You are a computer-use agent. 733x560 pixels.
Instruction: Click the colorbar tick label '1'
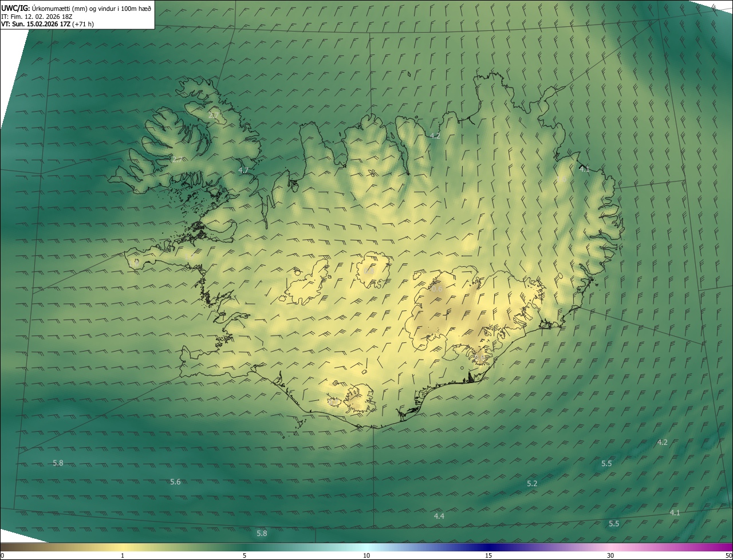(123, 556)
